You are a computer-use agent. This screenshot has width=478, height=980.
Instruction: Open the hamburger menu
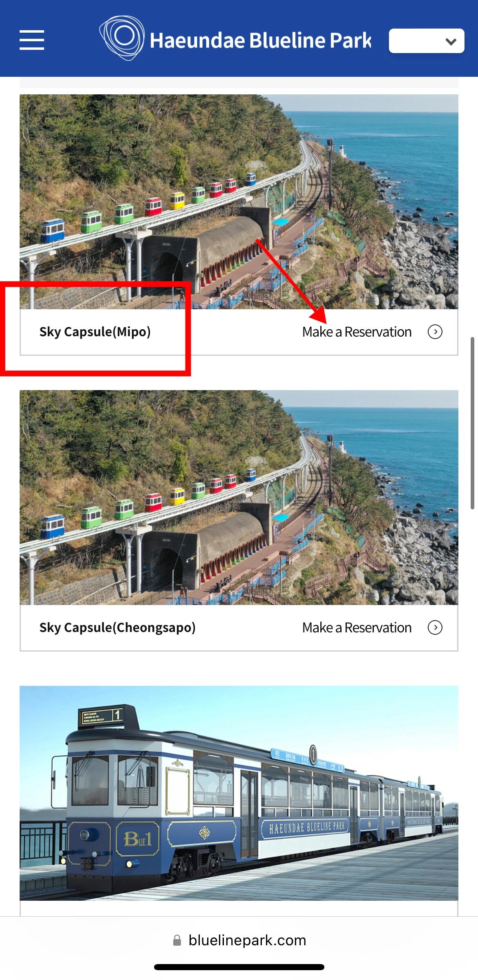32,40
